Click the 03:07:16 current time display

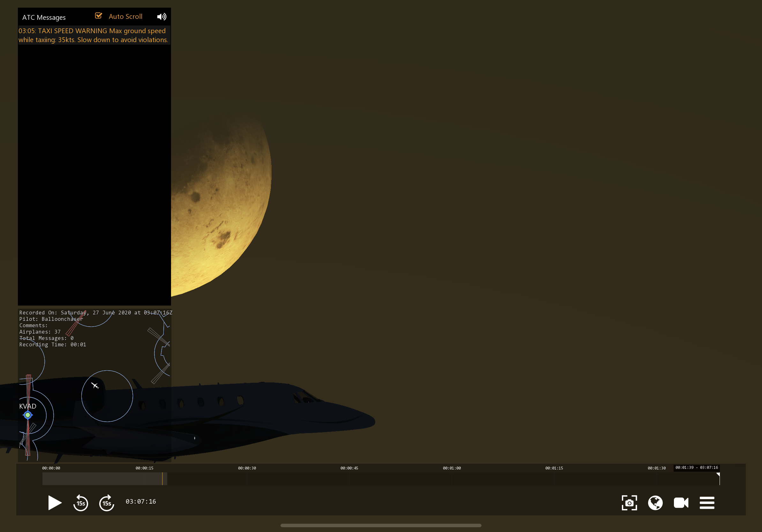click(x=141, y=501)
